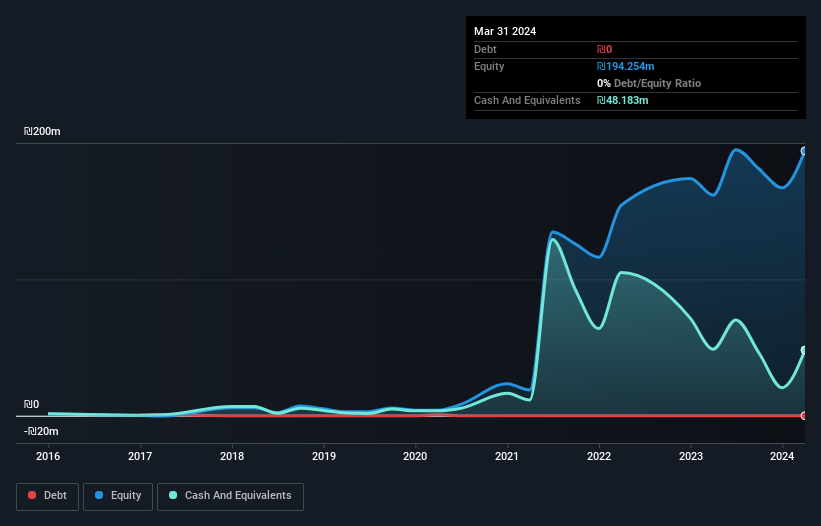
Task: Toggle the Debt series legend button
Action: coord(48,496)
